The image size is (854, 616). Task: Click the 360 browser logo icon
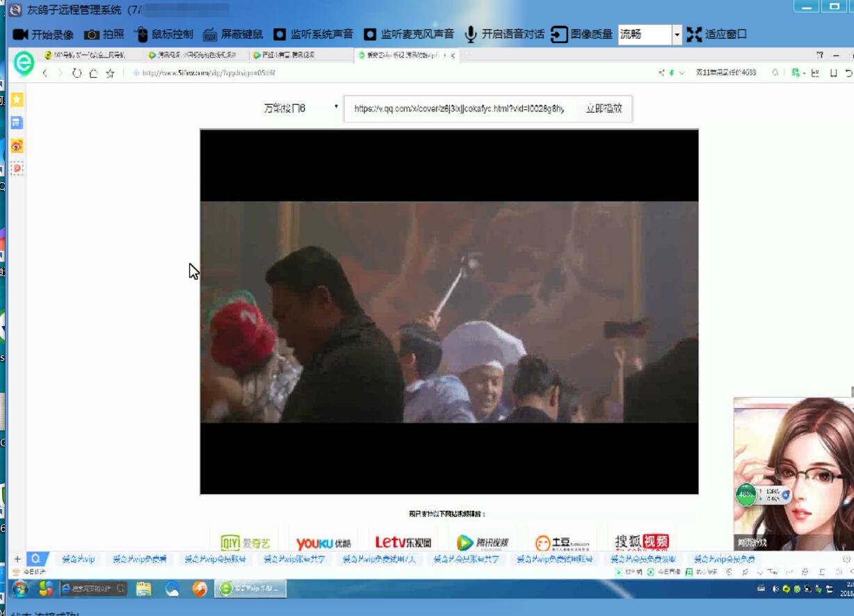(x=24, y=63)
